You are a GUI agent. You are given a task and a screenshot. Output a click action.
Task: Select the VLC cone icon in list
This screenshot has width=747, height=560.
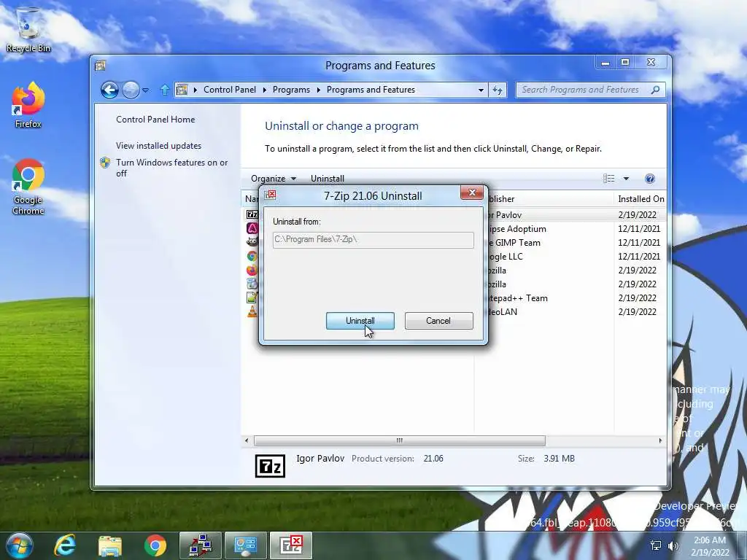tap(252, 311)
